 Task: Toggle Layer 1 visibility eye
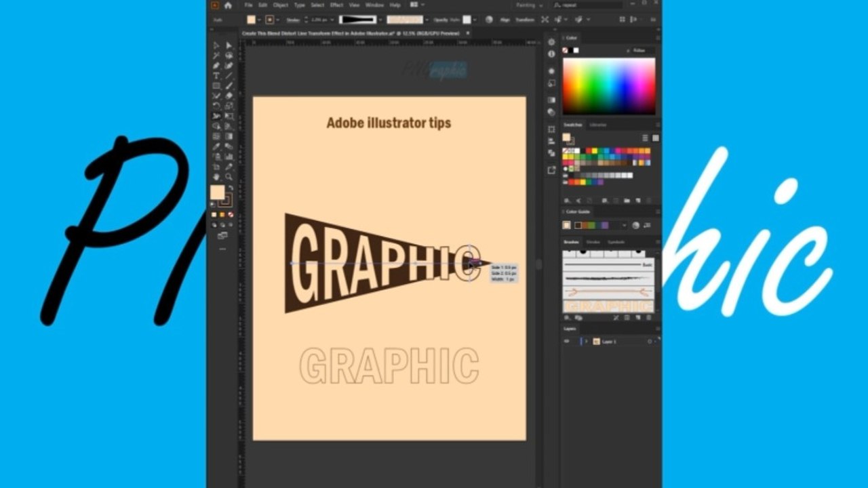click(566, 342)
